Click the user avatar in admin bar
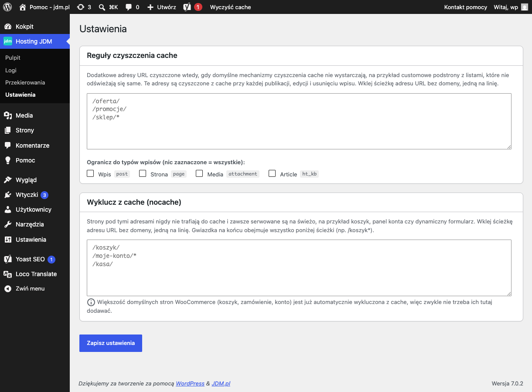532x392 pixels. click(525, 7)
